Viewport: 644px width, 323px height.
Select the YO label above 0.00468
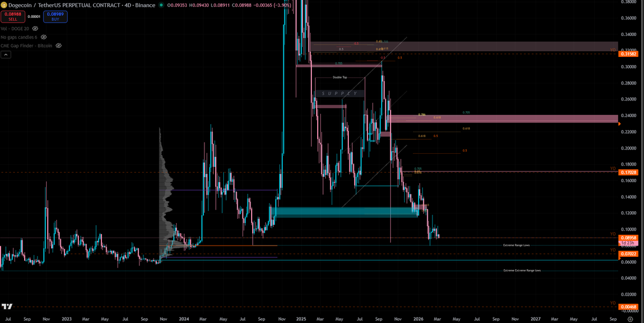(x=613, y=303)
